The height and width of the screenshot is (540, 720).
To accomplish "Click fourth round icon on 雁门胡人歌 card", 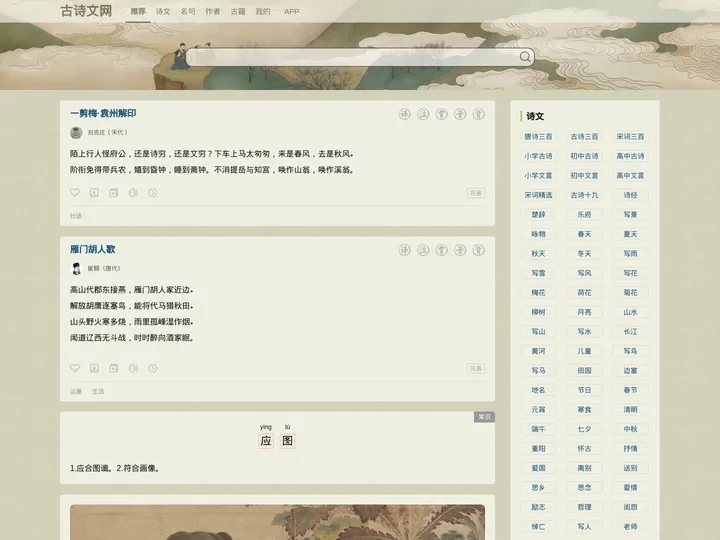I will (460, 250).
